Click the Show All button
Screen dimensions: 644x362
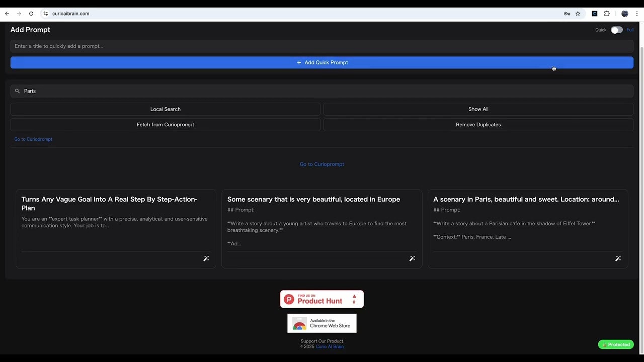tap(478, 109)
